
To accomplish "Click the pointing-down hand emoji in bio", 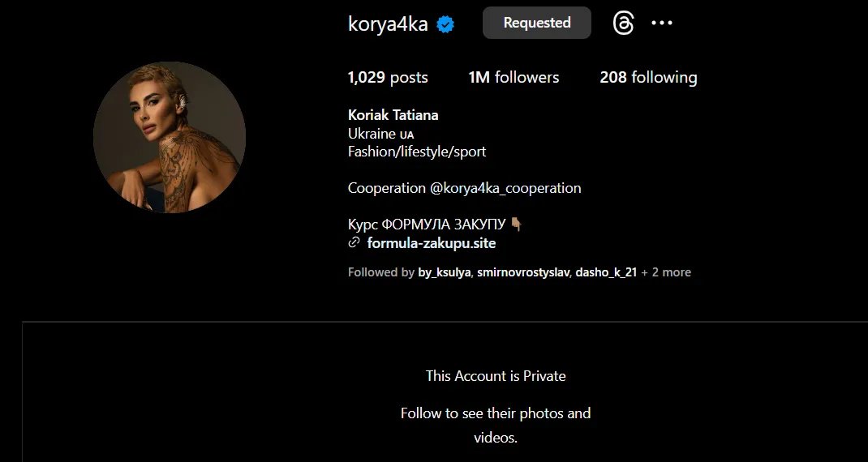I will tap(516, 224).
